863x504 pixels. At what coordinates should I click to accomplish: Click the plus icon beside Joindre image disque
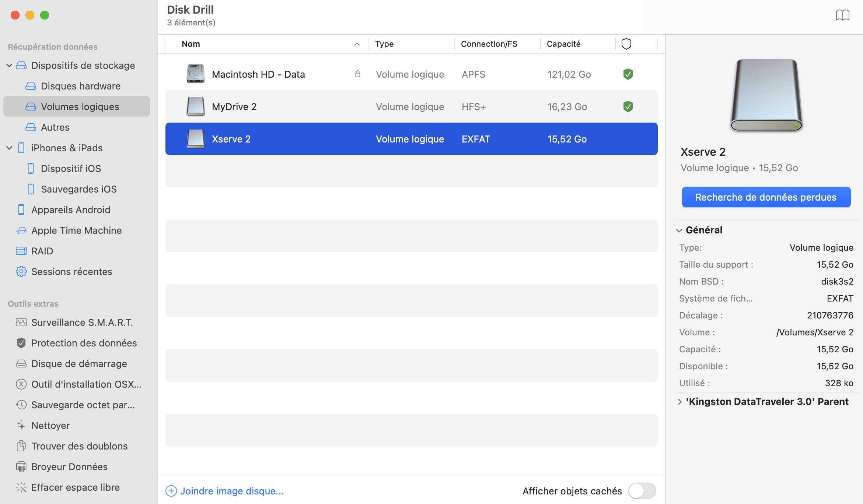pos(171,491)
